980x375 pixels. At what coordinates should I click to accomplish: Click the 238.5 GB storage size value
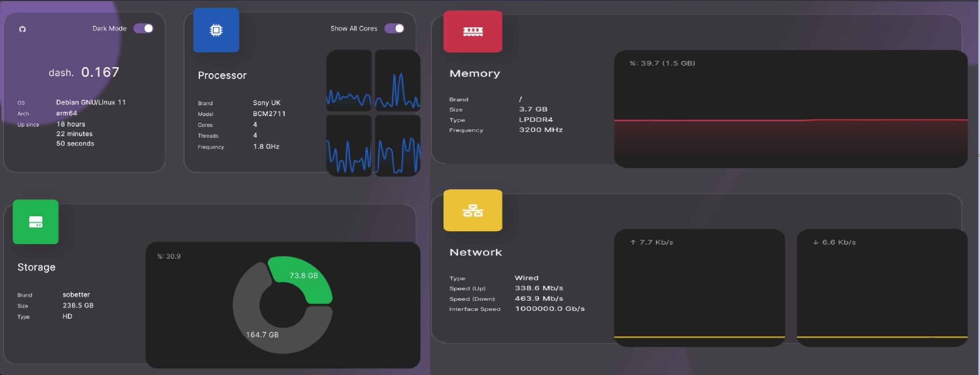click(78, 305)
